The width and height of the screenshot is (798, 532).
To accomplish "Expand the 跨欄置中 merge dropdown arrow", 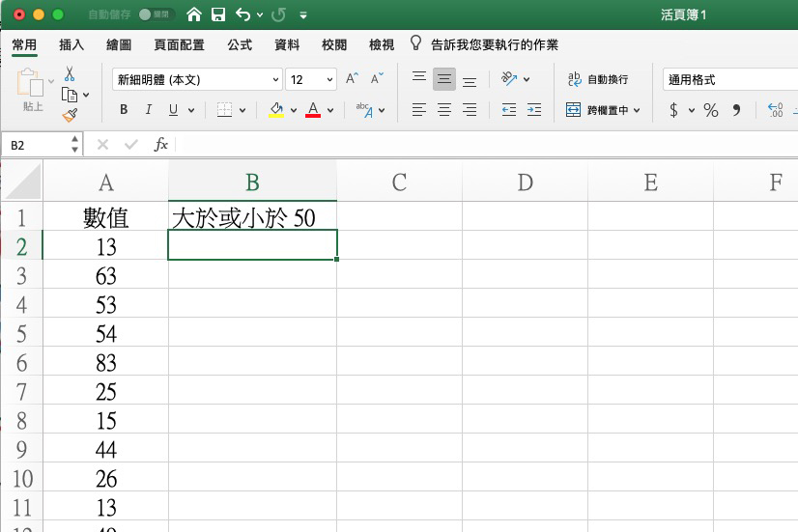I will [637, 110].
